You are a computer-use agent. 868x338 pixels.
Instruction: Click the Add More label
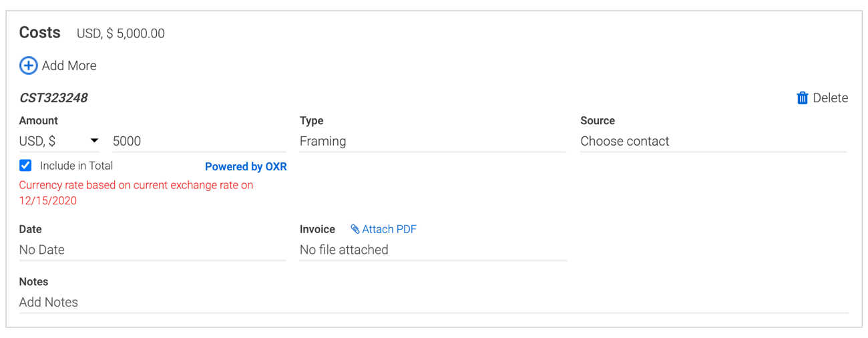pos(69,65)
